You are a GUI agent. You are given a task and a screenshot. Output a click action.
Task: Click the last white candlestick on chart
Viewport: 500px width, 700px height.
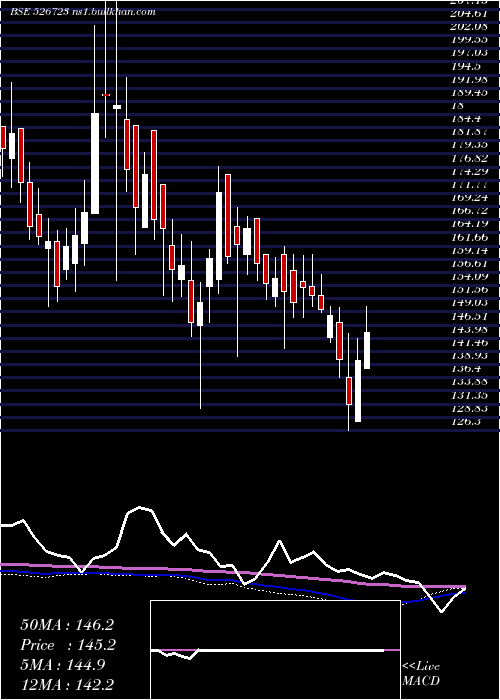pyautogui.click(x=367, y=350)
